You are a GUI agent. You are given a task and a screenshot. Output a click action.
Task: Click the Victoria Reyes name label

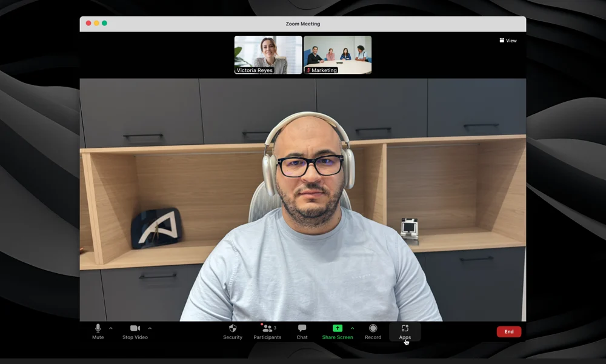(255, 70)
